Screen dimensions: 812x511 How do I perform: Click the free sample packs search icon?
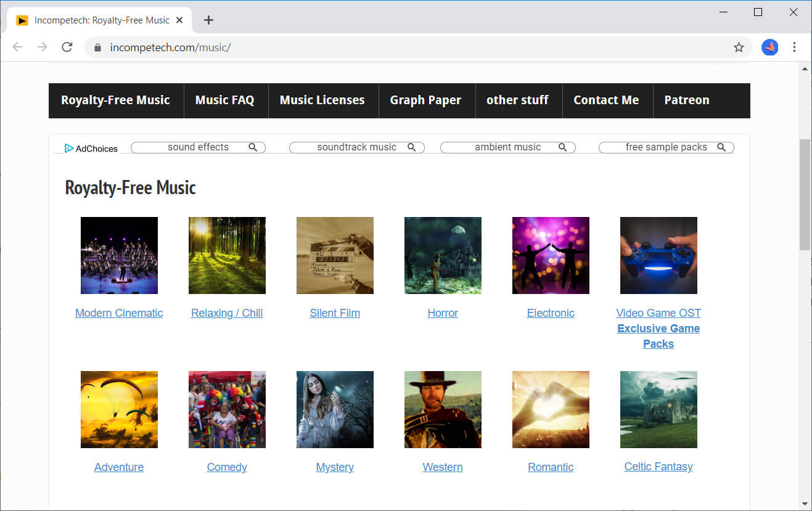pyautogui.click(x=721, y=147)
